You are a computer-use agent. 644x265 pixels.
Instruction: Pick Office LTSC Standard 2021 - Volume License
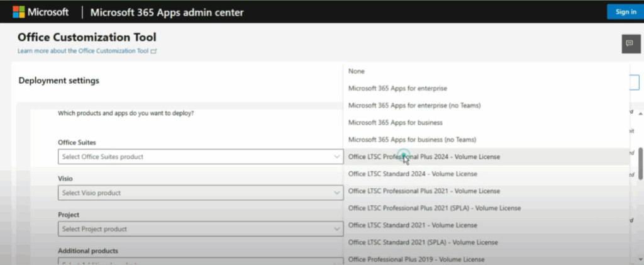(x=486, y=225)
